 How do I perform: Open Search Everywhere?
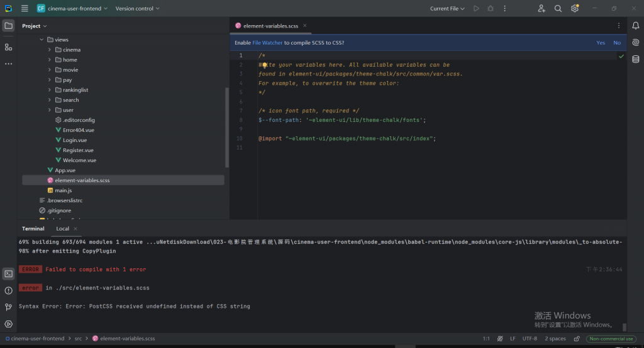coord(558,8)
